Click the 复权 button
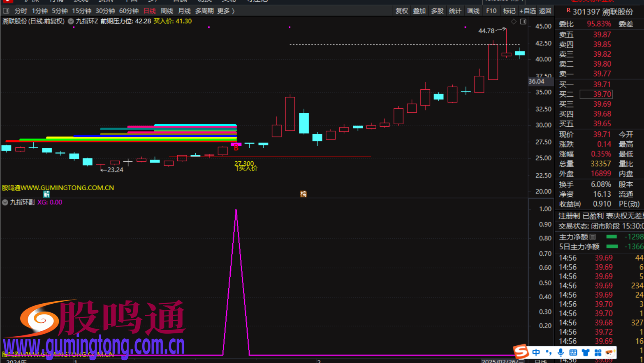Viewport: 644px width, 363px height. [401, 11]
